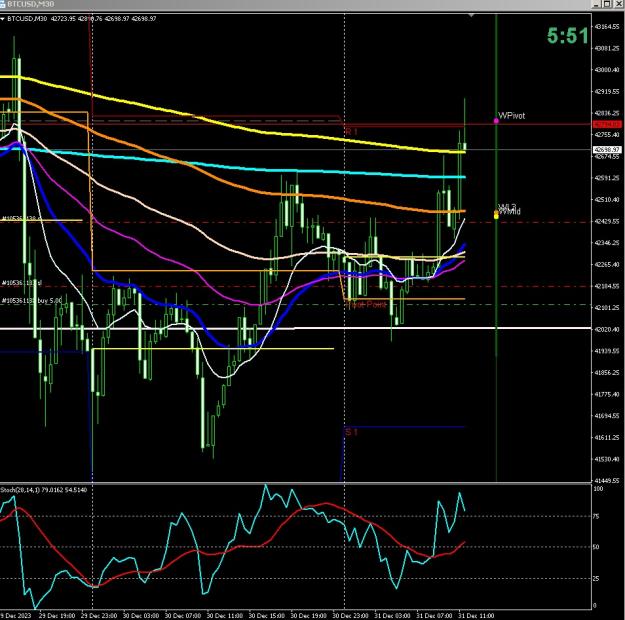Click price axis label 41449.55
The height and width of the screenshot is (620, 625).
point(607,481)
